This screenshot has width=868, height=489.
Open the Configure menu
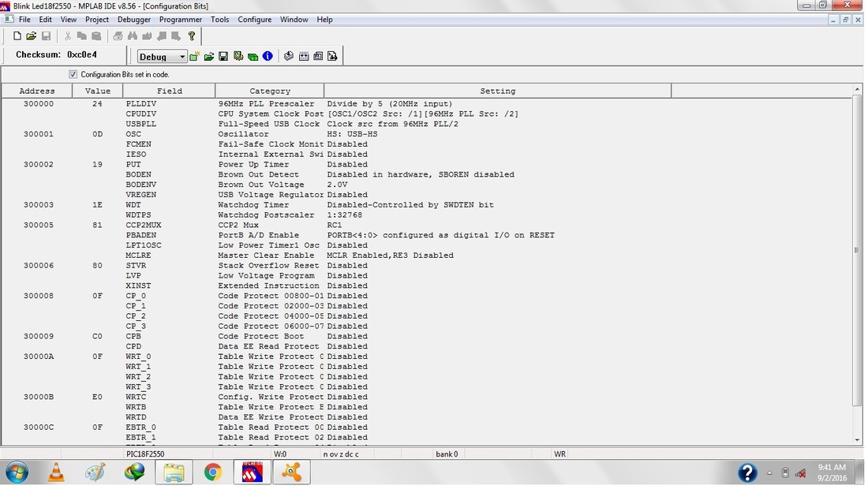pos(255,20)
